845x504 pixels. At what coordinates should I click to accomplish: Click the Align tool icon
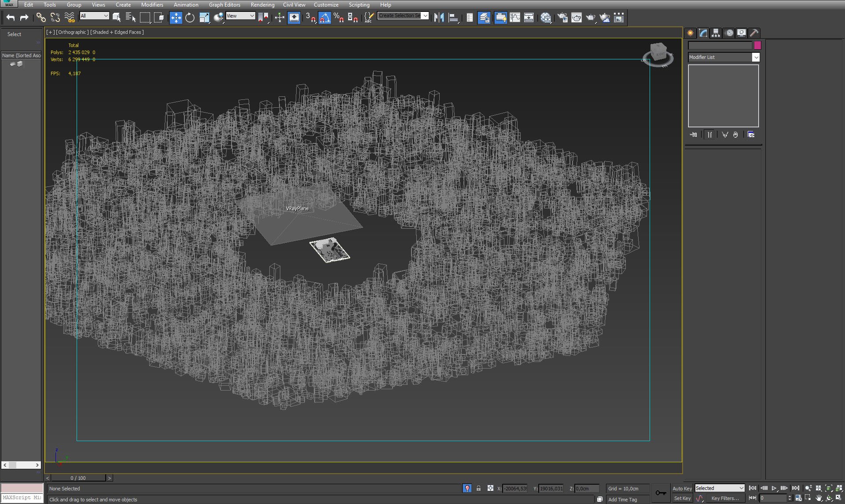click(x=453, y=18)
